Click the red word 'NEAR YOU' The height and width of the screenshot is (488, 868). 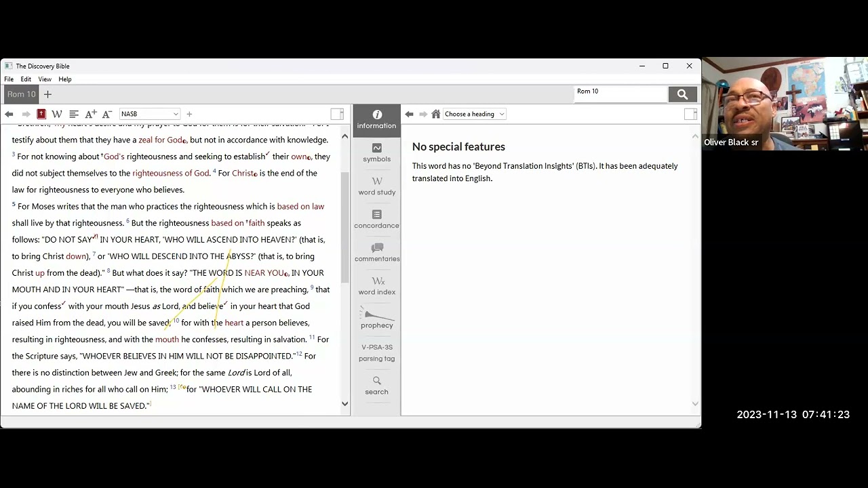click(x=265, y=272)
